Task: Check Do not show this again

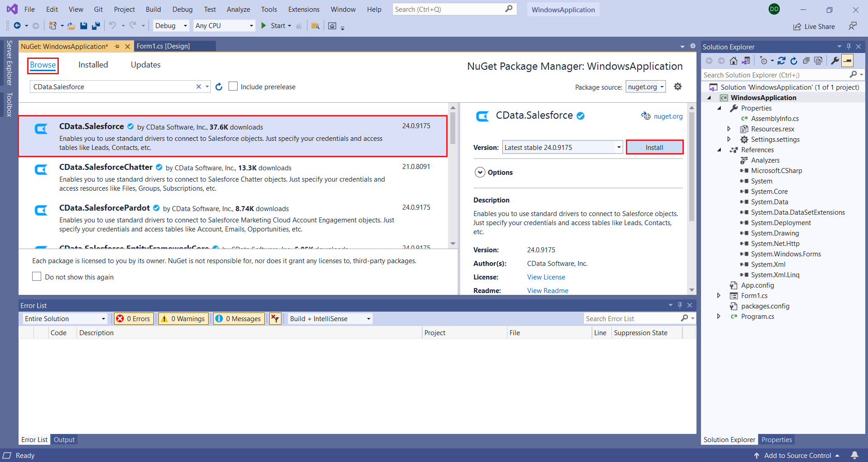Action: point(37,276)
